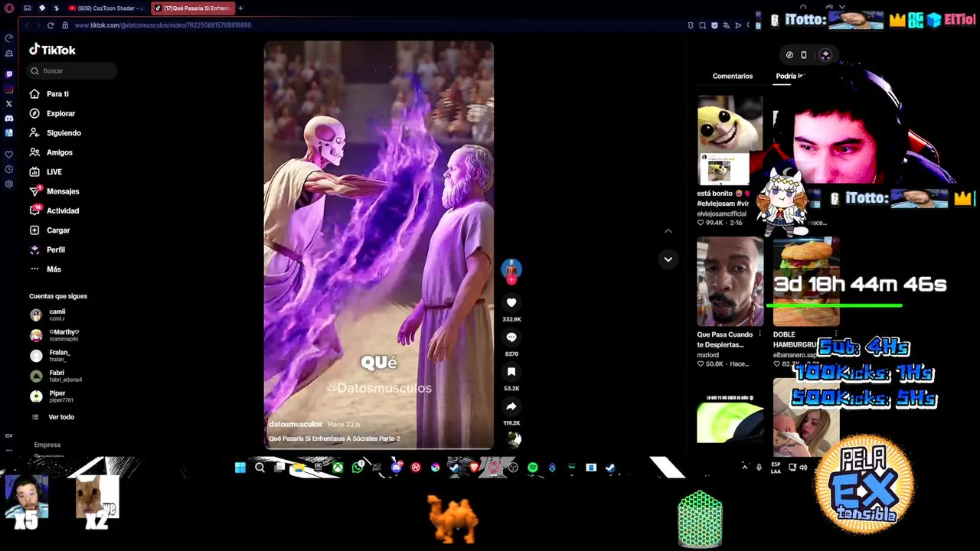
Task: Open settings gear in the Opera sidebar
Action: [x=9, y=184]
